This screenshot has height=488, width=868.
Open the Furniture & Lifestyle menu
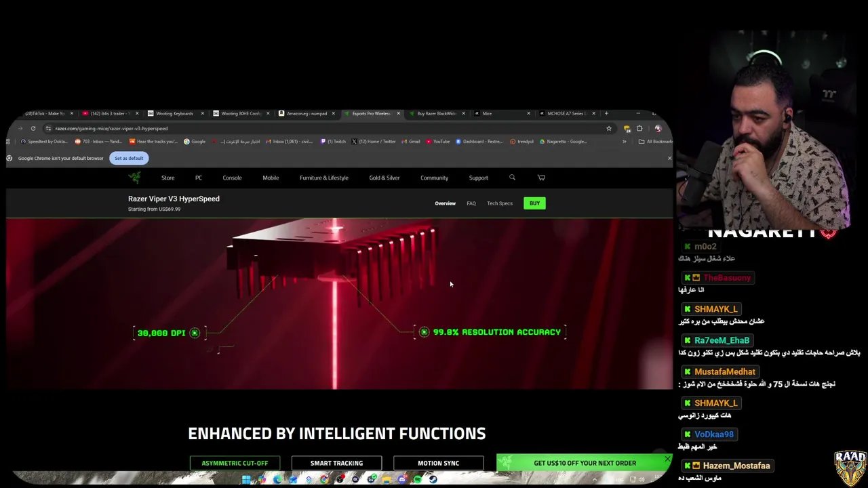[324, 178]
